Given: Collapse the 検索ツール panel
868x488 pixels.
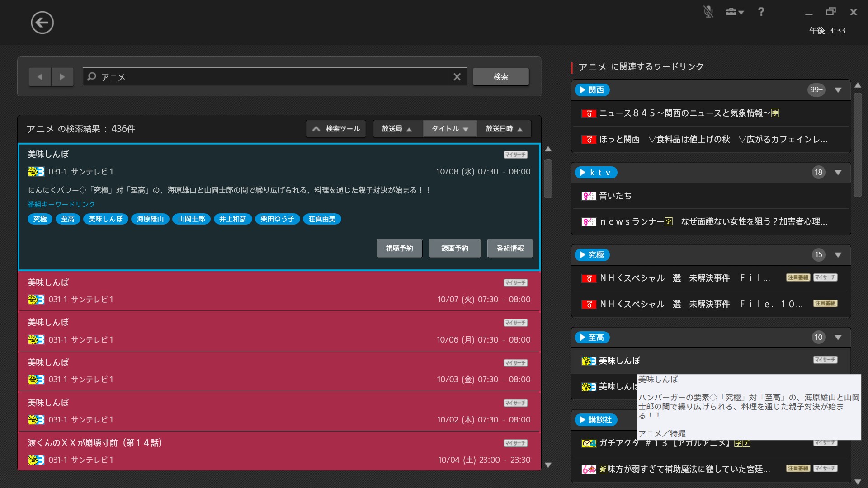Looking at the screenshot, I should click(335, 129).
